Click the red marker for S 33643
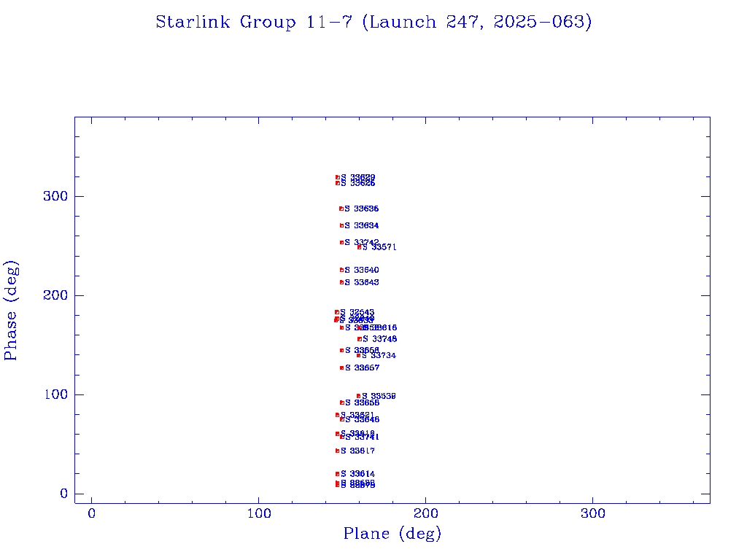Viewport: 747px width, 560px height. point(341,282)
